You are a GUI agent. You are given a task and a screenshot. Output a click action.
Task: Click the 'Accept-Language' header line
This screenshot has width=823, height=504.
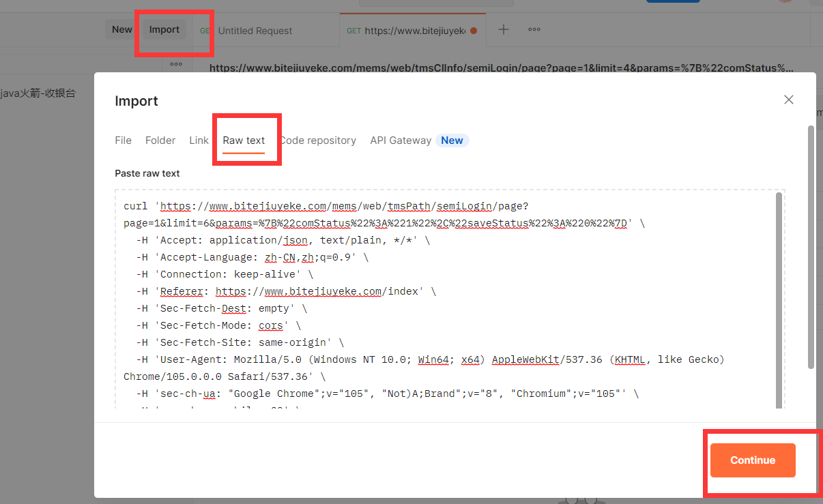click(x=252, y=257)
